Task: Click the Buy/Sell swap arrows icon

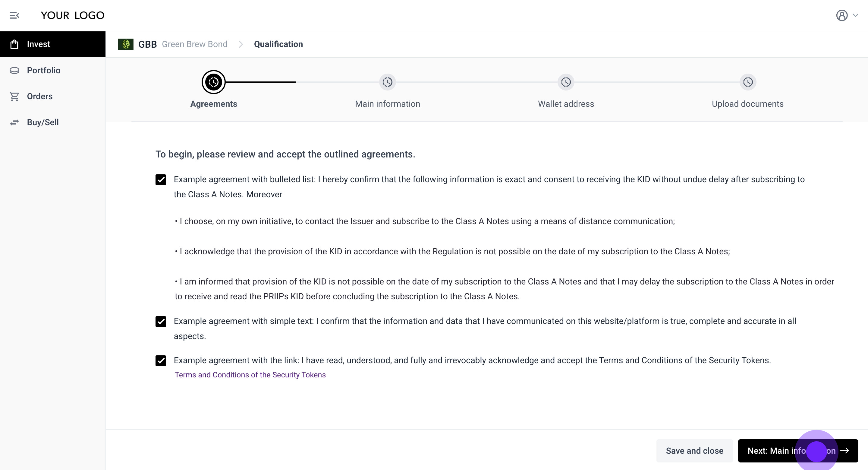Action: pyautogui.click(x=14, y=122)
